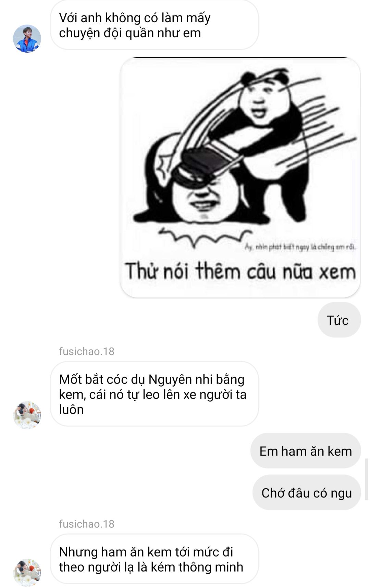Tap the blue-jacket profile avatar
This screenshot has width=370, height=588.
tap(27, 38)
